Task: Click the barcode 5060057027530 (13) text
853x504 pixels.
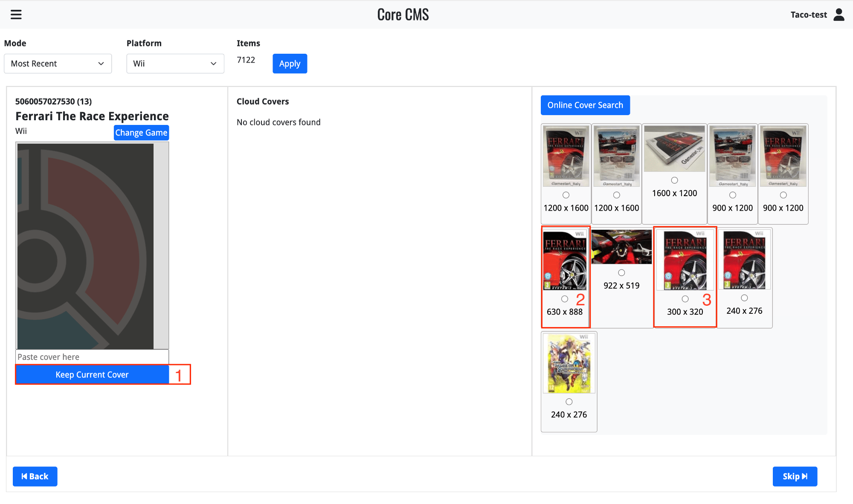Action: [54, 101]
